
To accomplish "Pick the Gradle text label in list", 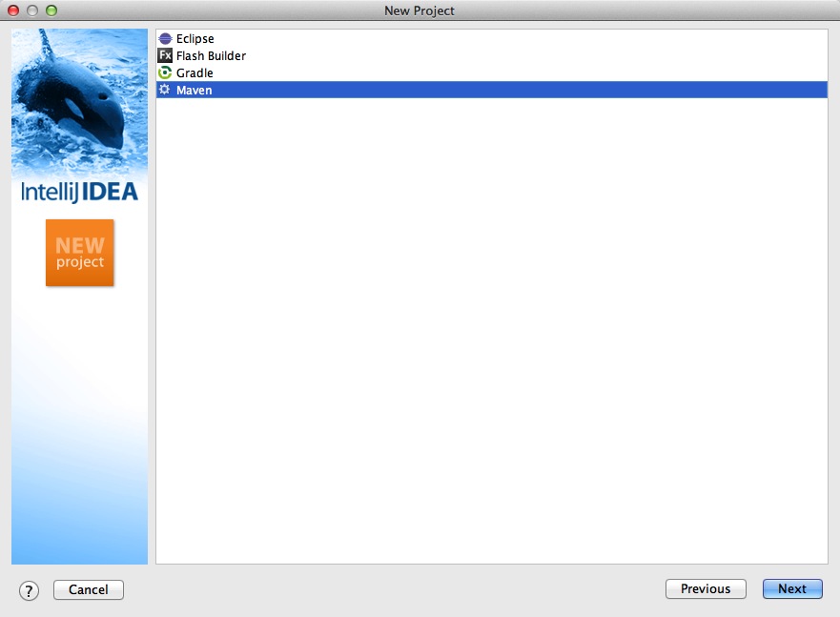I will pyautogui.click(x=195, y=73).
